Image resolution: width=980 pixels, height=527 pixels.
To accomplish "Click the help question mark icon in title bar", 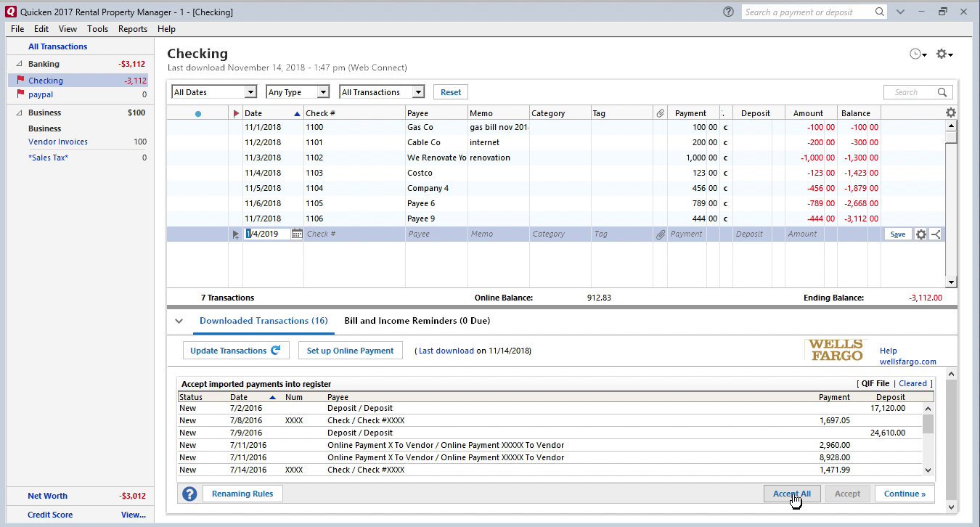I will coord(728,12).
